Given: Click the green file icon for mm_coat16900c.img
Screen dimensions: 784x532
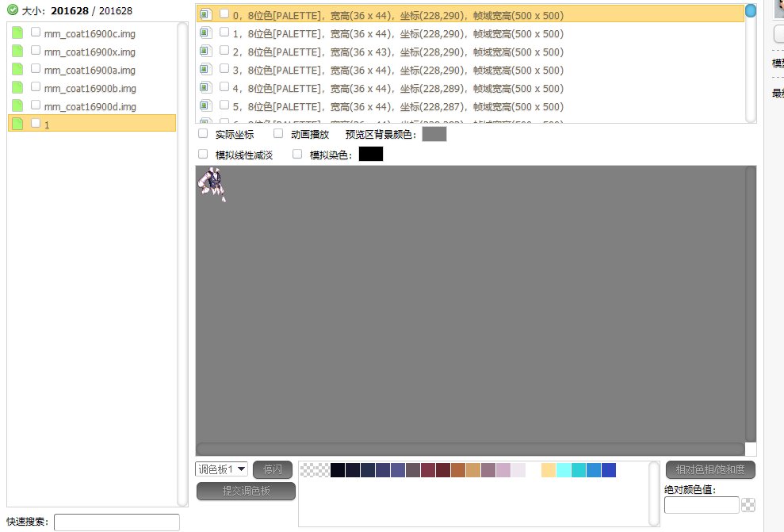Looking at the screenshot, I should [17, 33].
